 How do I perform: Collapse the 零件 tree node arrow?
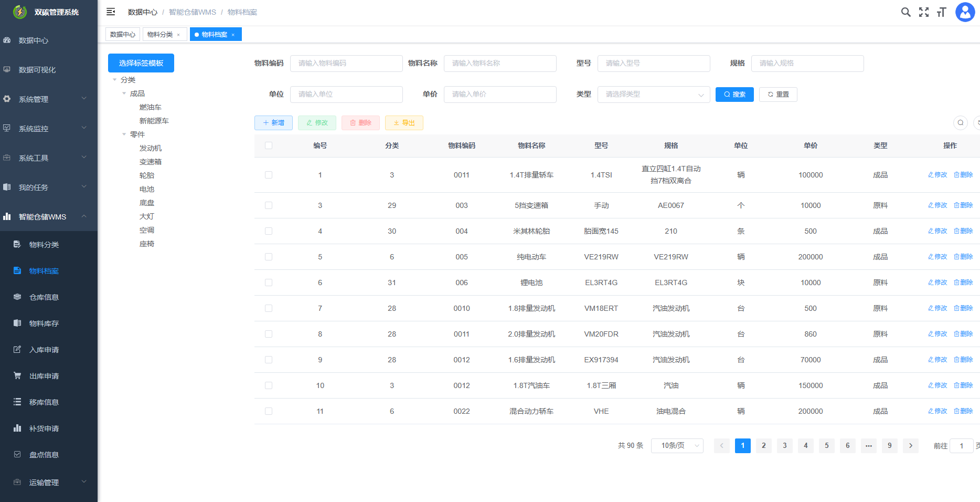tap(124, 134)
